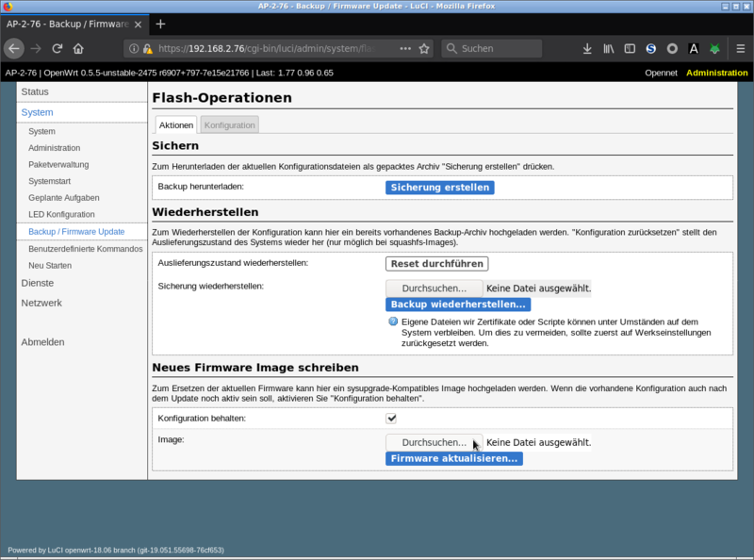The width and height of the screenshot is (754, 560).
Task: Open Administration in the System submenu
Action: click(x=55, y=148)
